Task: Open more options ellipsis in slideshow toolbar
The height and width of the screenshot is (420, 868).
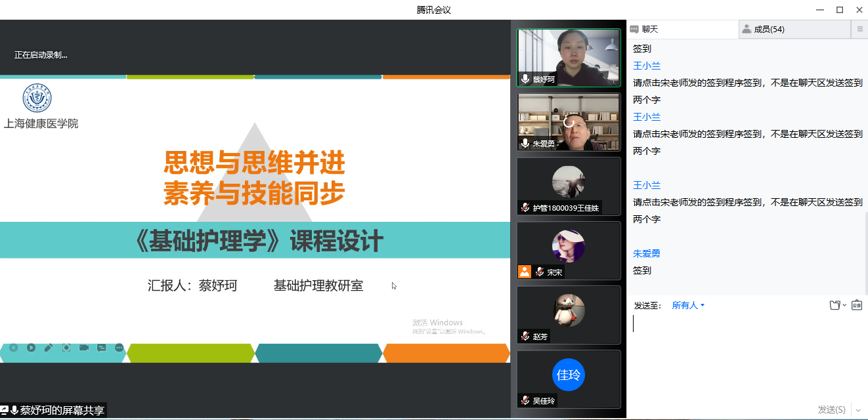Action: 119,348
